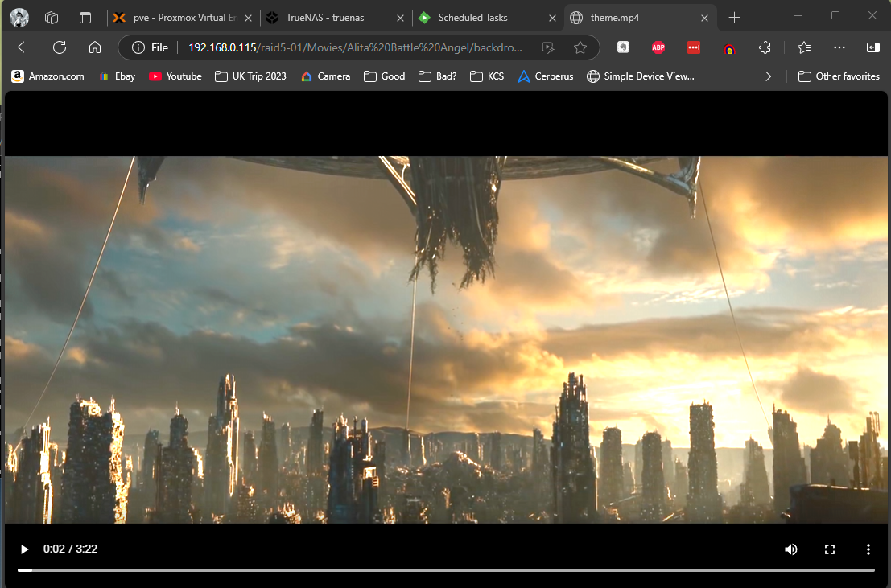Expand the Bad? bookmarks folder
Viewport: 891px width, 588px height.
click(438, 76)
